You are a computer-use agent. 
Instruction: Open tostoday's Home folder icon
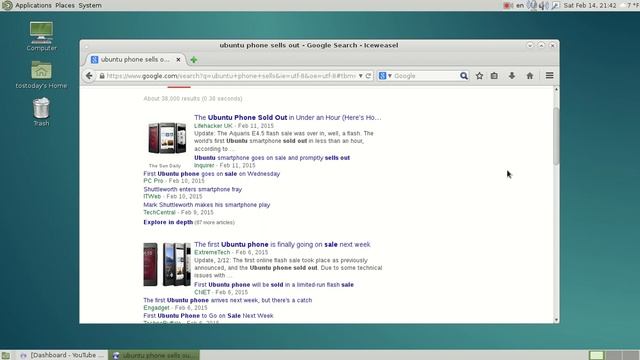click(x=41, y=75)
